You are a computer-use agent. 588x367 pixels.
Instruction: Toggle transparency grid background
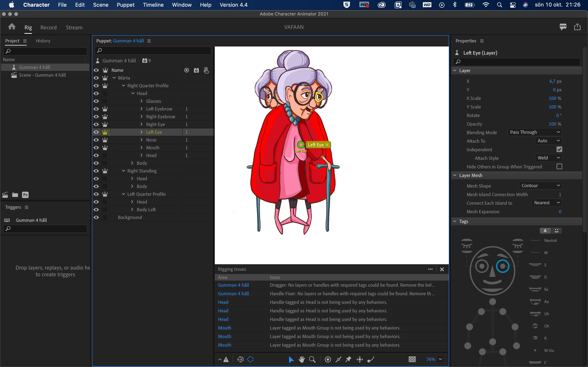coord(412,359)
